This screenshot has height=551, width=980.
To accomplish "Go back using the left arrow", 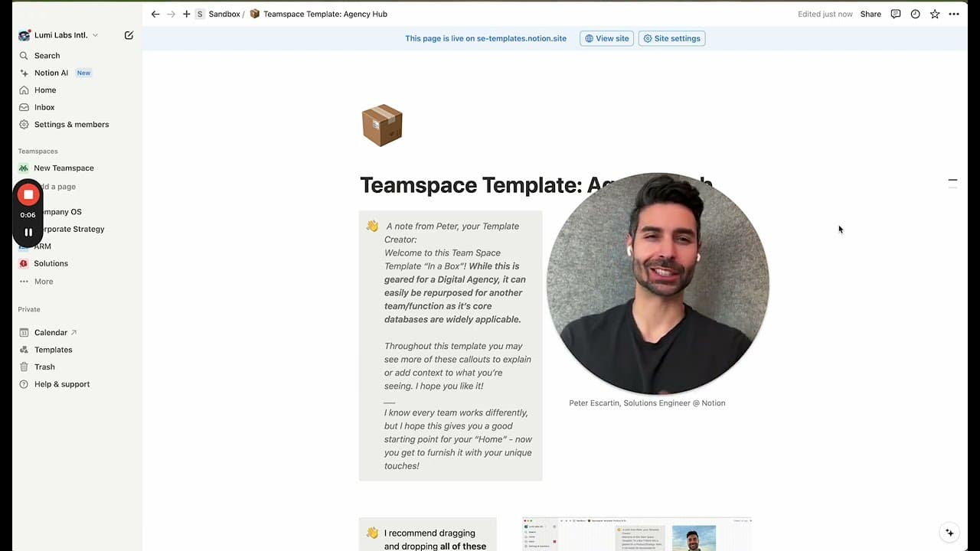I will point(155,14).
